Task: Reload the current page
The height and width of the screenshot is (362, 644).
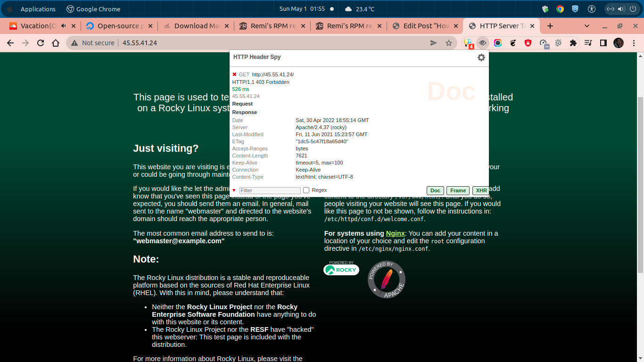Action: [x=41, y=43]
